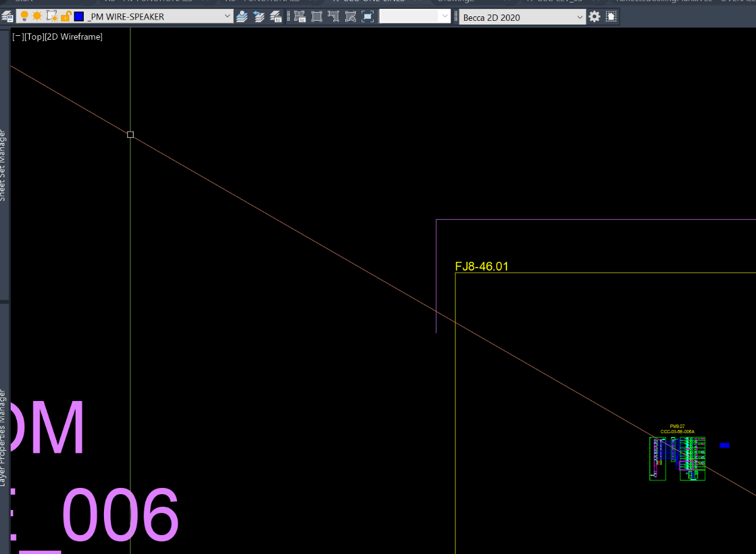756x554 pixels.
Task: Click the first viewport tool icon after separator
Action: pyautogui.click(x=300, y=17)
